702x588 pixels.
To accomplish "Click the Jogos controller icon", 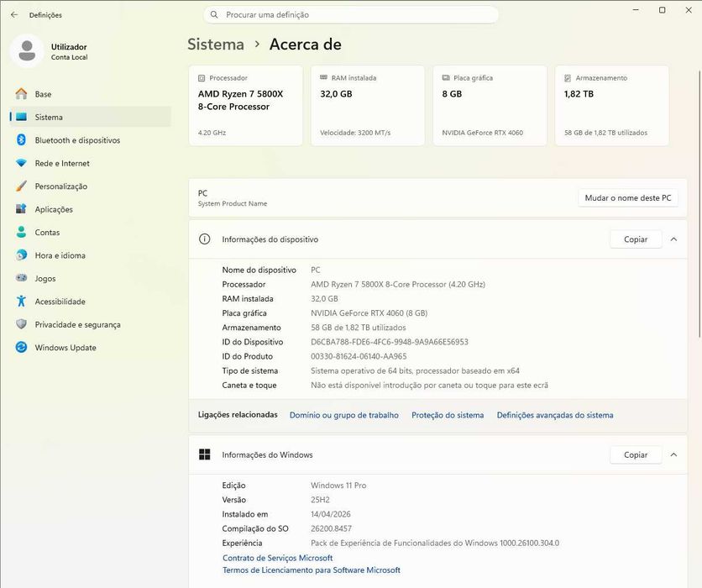I will 21,278.
